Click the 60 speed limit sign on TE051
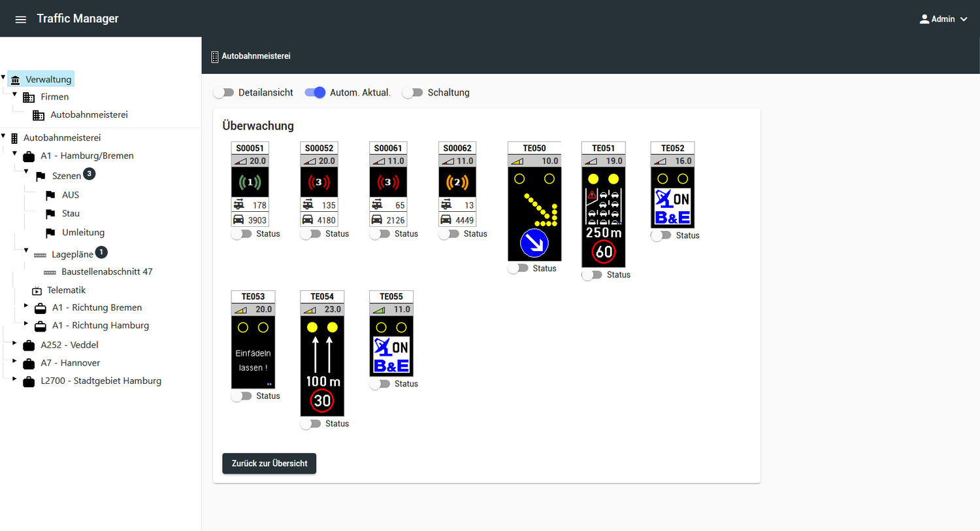 tap(603, 252)
